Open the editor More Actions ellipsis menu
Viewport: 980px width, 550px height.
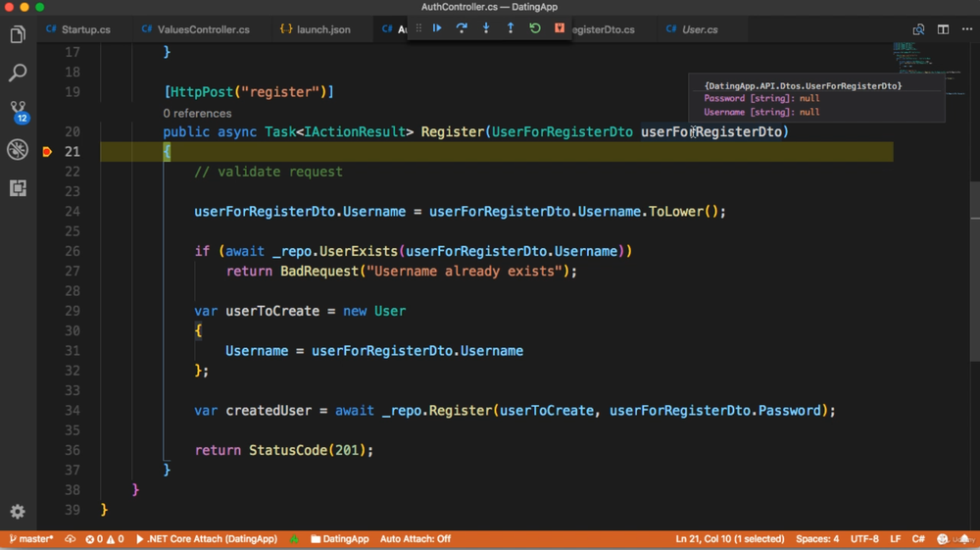click(x=967, y=29)
